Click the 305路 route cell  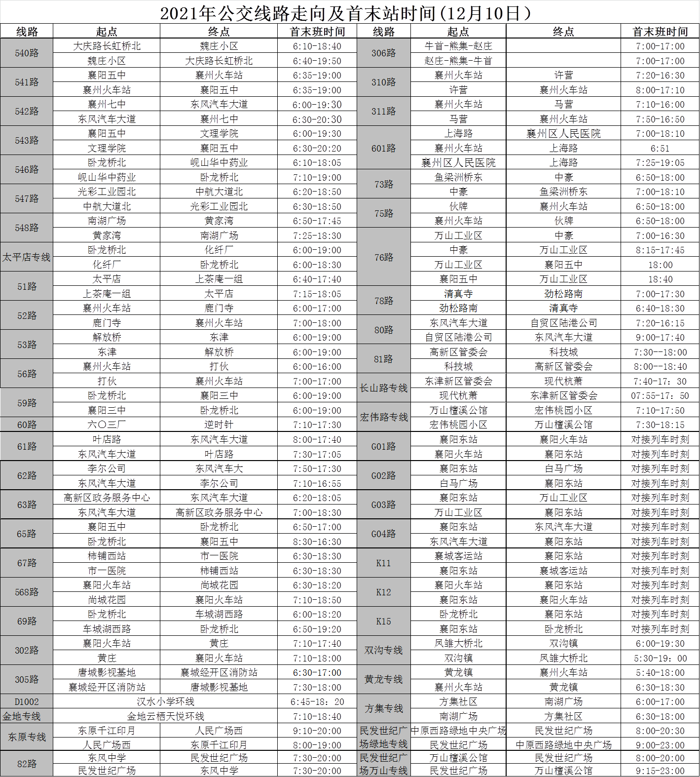point(27,679)
